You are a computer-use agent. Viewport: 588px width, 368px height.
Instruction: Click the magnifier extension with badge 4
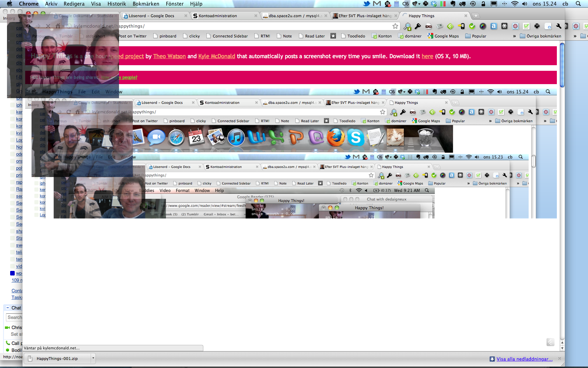pos(407,26)
